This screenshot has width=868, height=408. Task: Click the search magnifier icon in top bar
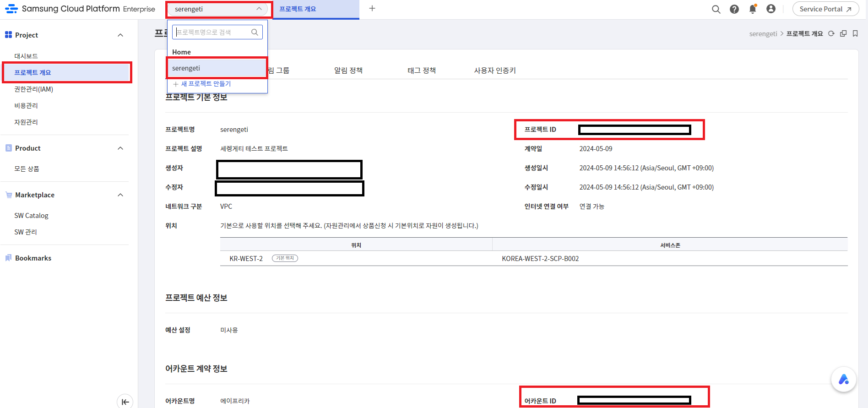[716, 9]
